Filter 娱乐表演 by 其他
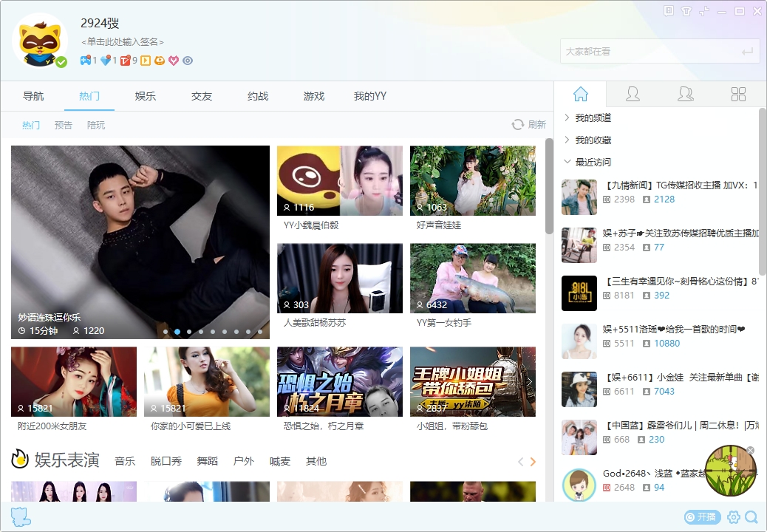The image size is (767, 532). [316, 461]
